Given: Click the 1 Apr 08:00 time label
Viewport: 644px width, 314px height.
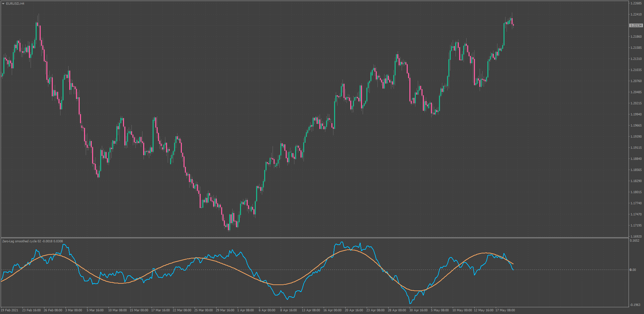Looking at the screenshot, I should tap(246, 310).
